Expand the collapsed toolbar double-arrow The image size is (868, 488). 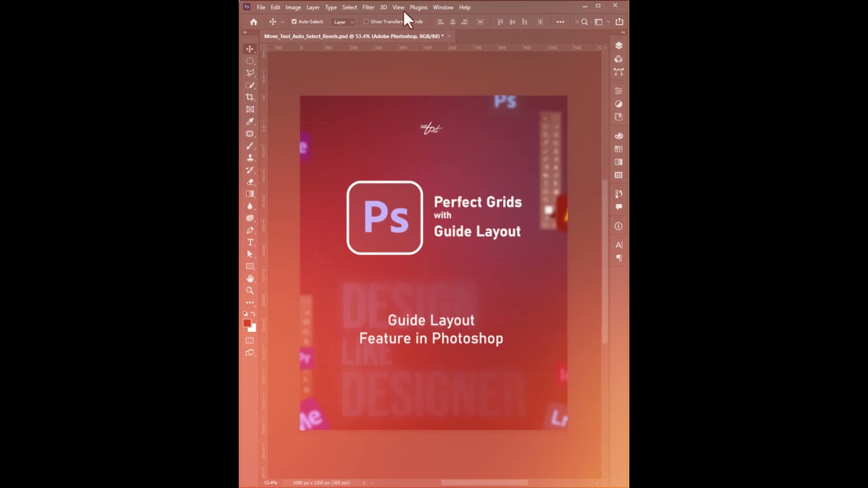(x=245, y=32)
